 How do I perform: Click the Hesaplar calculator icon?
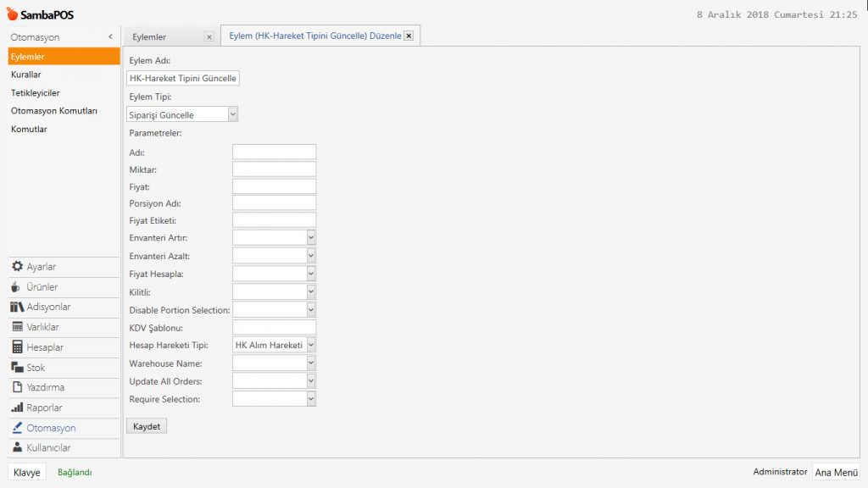pos(17,347)
